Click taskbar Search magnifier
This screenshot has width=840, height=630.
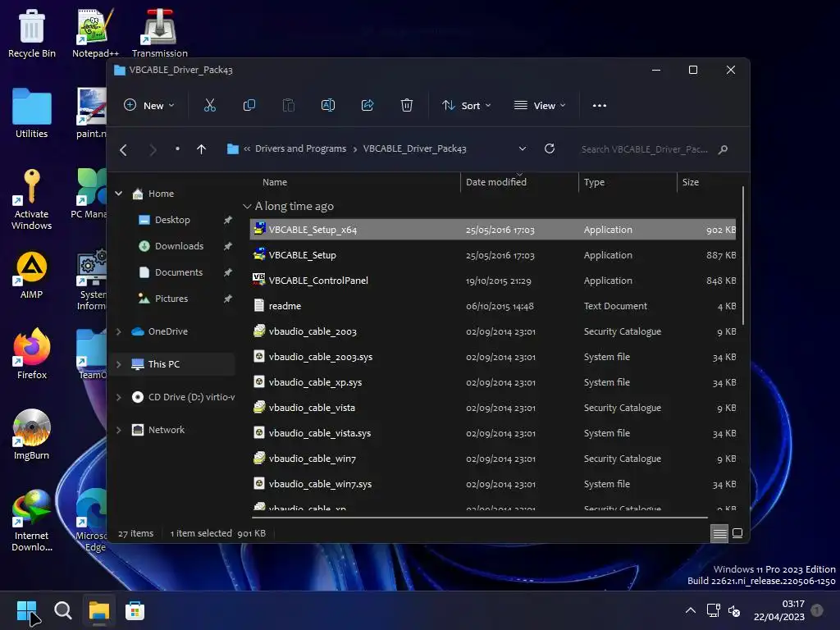[x=62, y=610]
